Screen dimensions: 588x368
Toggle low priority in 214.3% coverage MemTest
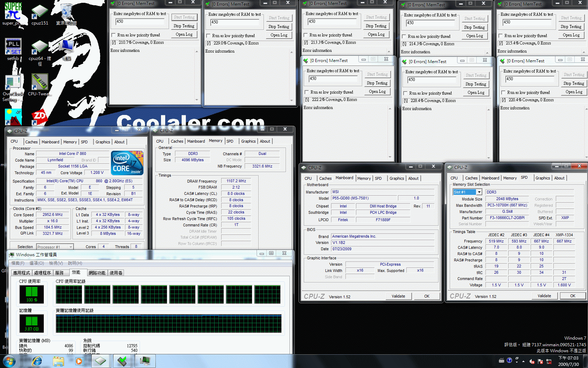pyautogui.click(x=404, y=36)
